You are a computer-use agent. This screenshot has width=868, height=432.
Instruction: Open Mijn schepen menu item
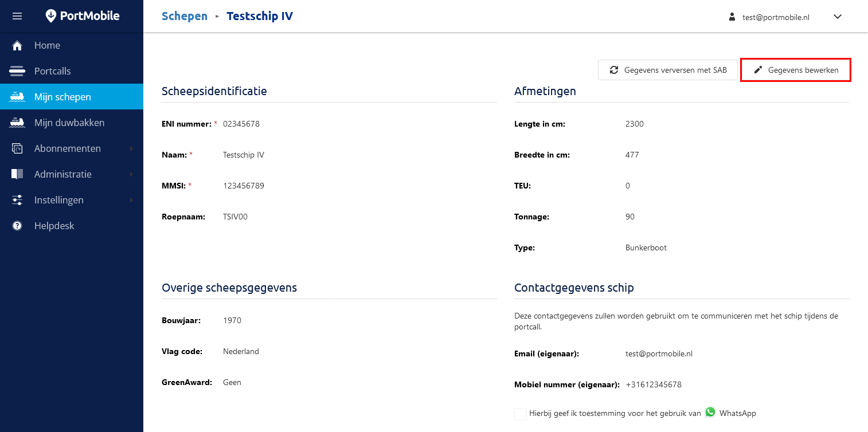tap(62, 97)
